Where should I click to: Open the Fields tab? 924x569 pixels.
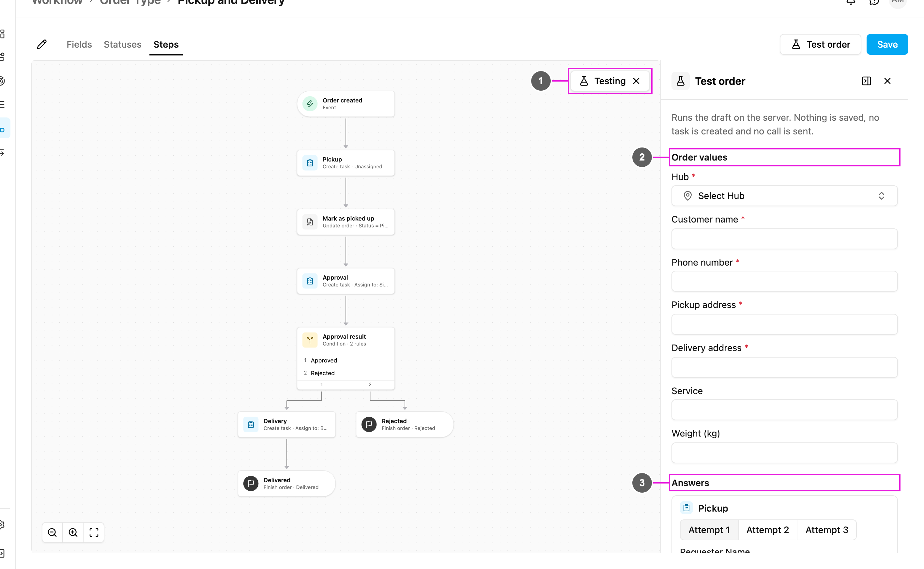(79, 44)
